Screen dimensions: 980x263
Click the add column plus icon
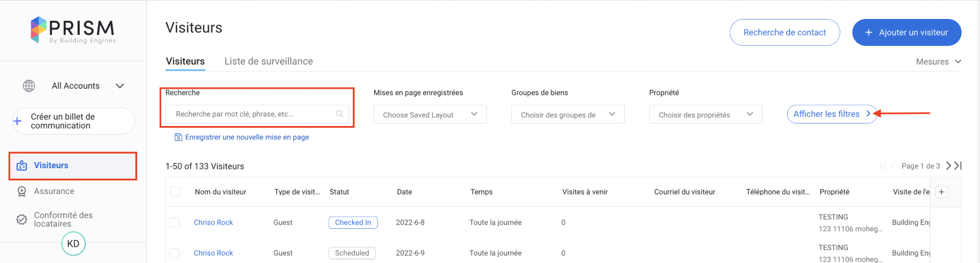point(941,192)
